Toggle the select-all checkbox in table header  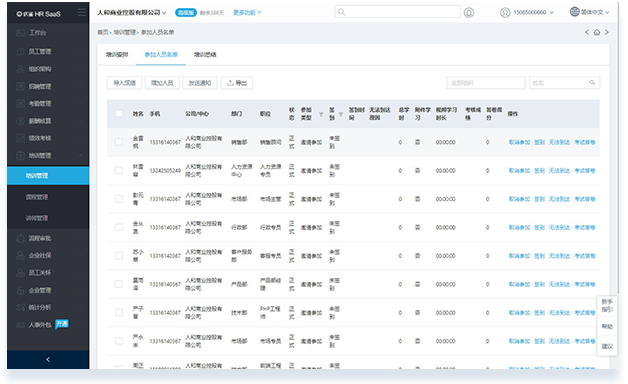point(119,114)
